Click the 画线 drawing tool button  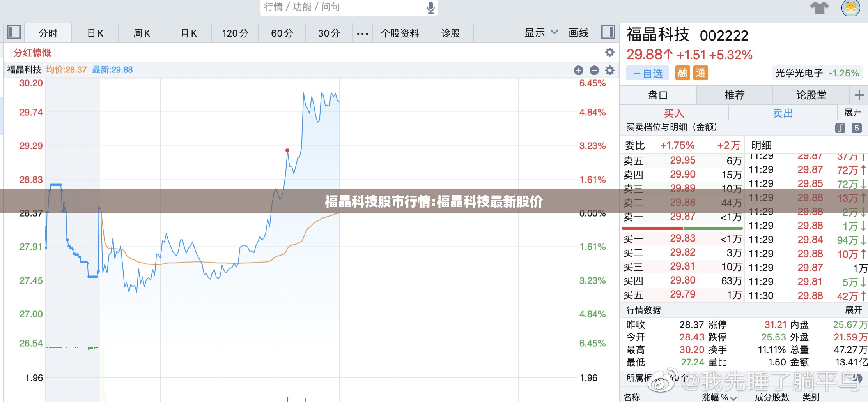[x=579, y=33]
